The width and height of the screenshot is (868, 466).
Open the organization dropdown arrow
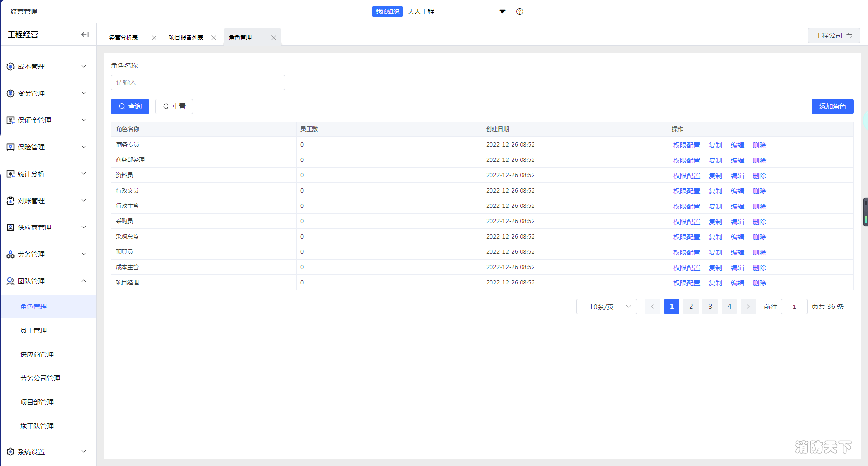[502, 11]
